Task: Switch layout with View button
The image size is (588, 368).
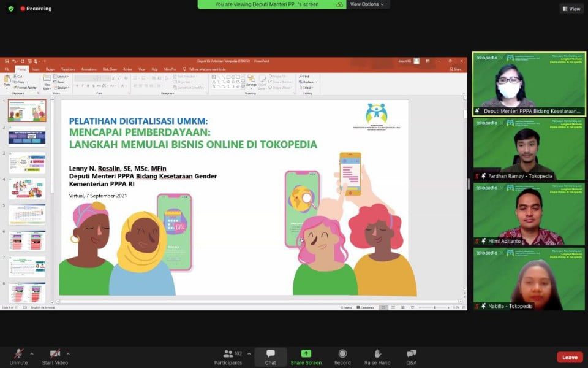Action: point(571,9)
